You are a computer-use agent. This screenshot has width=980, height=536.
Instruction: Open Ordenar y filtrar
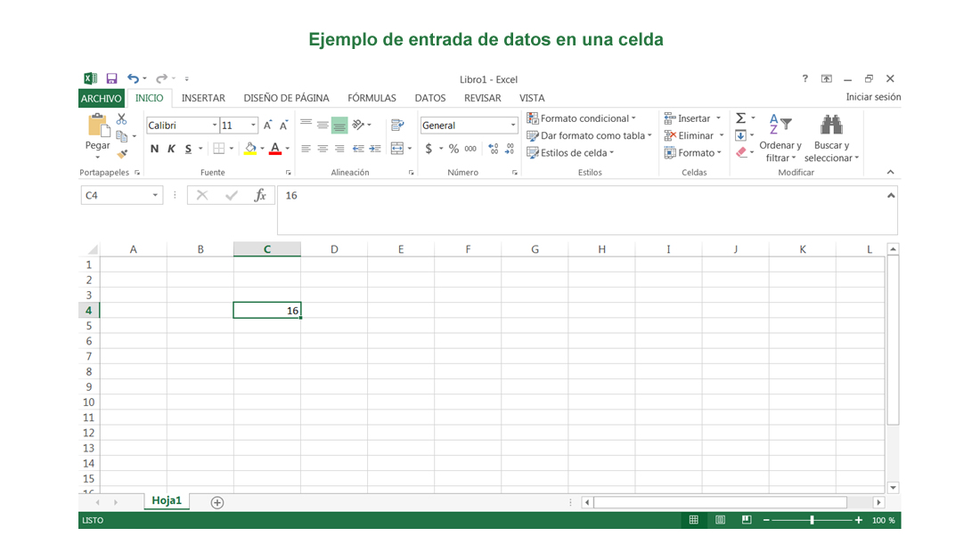(780, 139)
